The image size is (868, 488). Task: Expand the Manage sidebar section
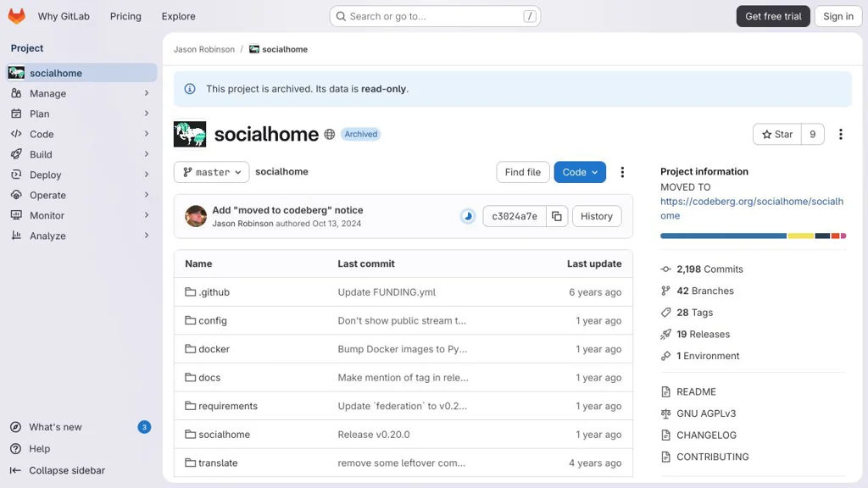click(80, 93)
